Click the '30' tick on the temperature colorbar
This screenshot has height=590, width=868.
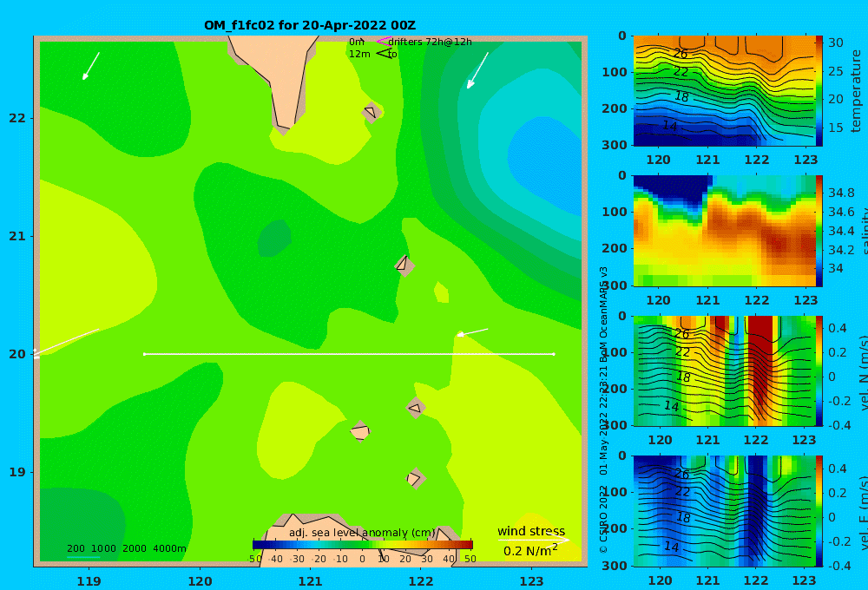point(836,43)
